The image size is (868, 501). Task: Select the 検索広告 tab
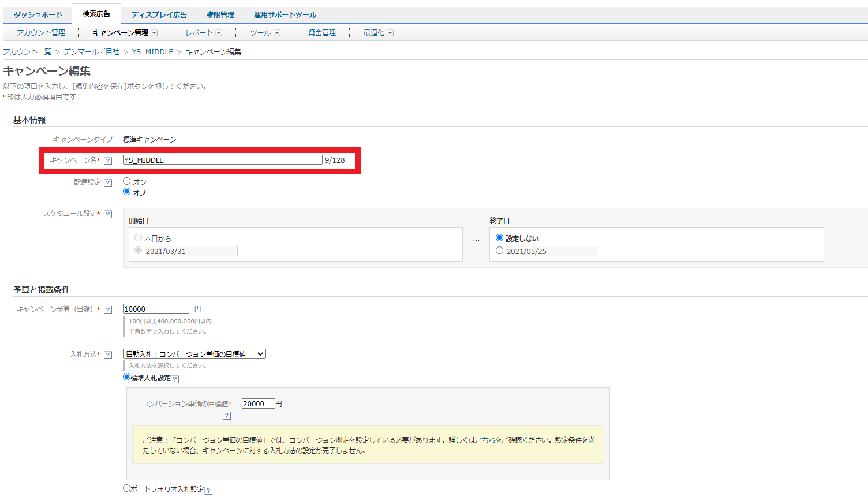click(96, 14)
